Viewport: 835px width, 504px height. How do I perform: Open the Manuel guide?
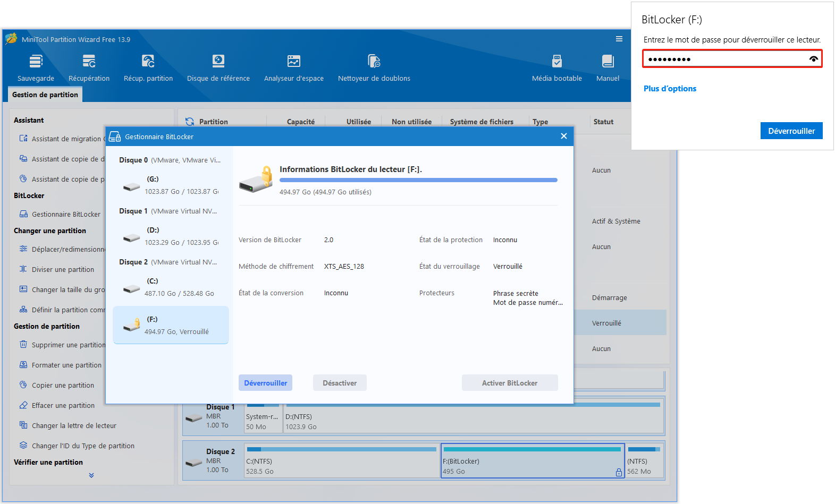point(608,68)
